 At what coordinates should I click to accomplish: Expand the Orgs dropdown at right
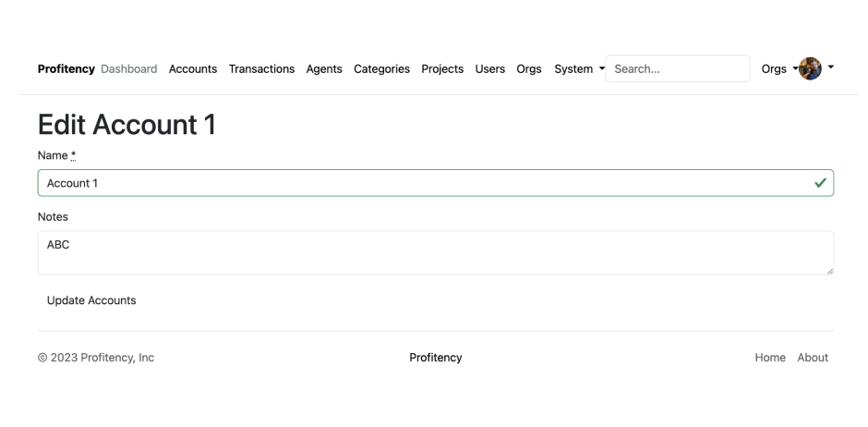click(x=778, y=68)
